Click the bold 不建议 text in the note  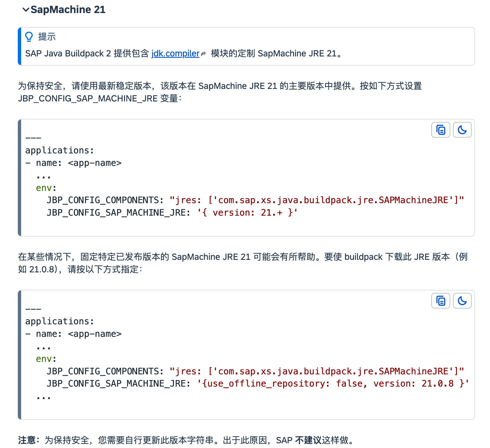tap(309, 440)
